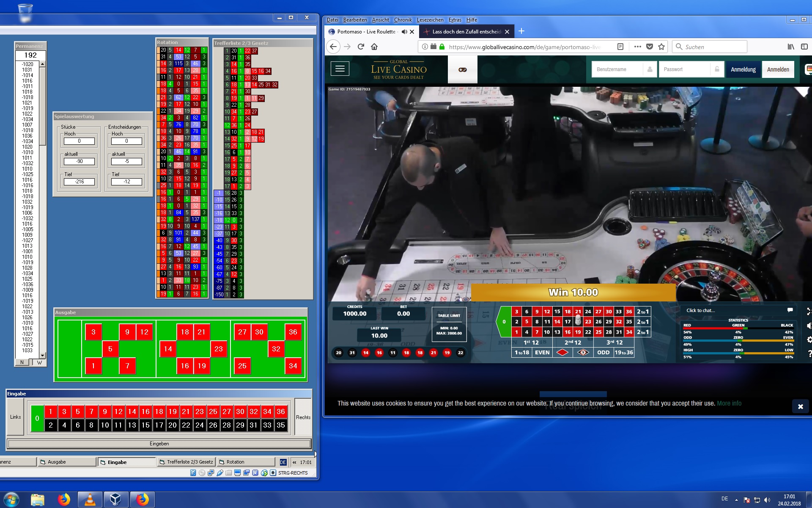Switch to 'Lass doch den Zufall' tab
The image size is (812, 508).
pos(465,32)
